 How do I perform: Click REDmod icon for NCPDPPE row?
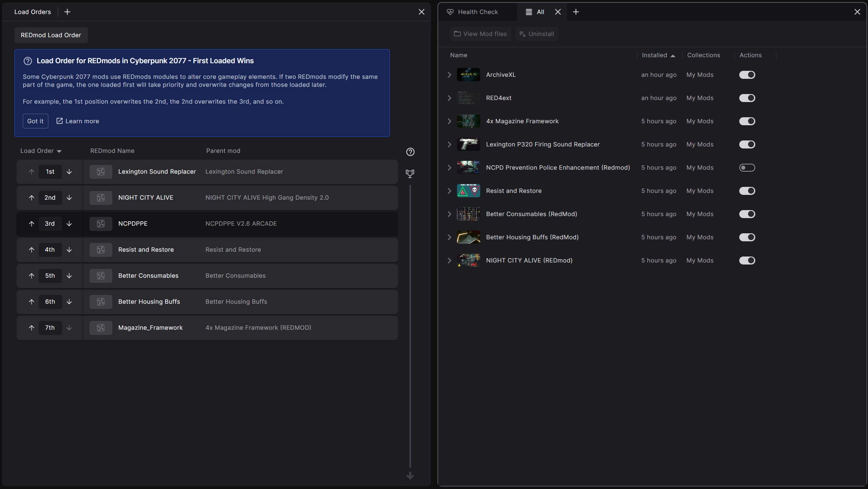point(101,224)
